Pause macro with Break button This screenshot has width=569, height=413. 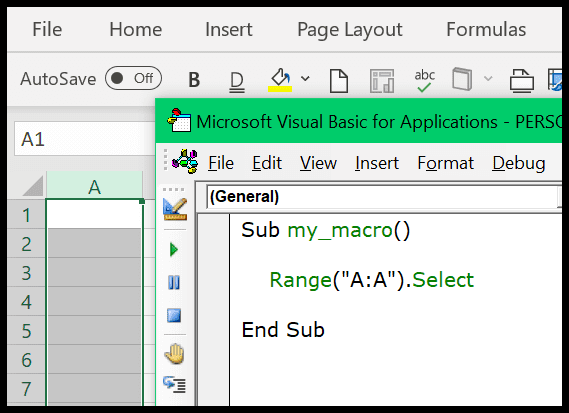pyautogui.click(x=174, y=282)
